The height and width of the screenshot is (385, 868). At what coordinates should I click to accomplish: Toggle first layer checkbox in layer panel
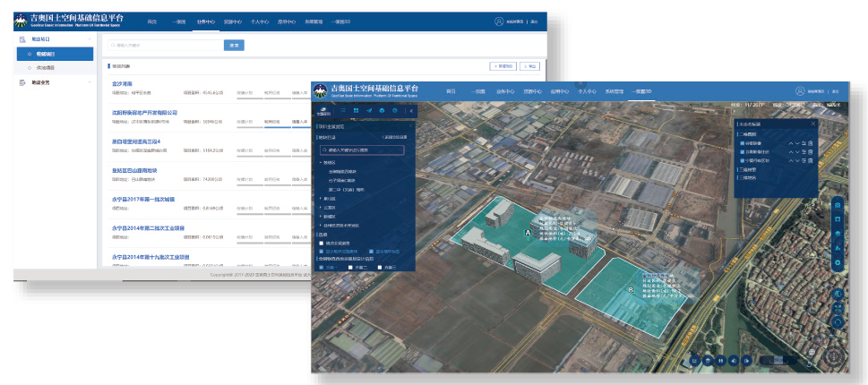pyautogui.click(x=743, y=143)
